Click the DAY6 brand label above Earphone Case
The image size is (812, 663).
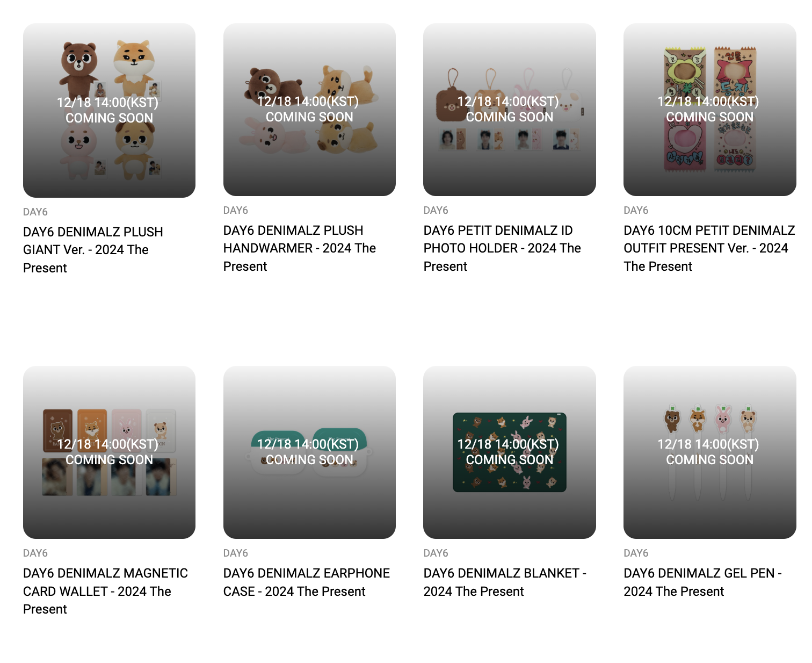click(236, 553)
